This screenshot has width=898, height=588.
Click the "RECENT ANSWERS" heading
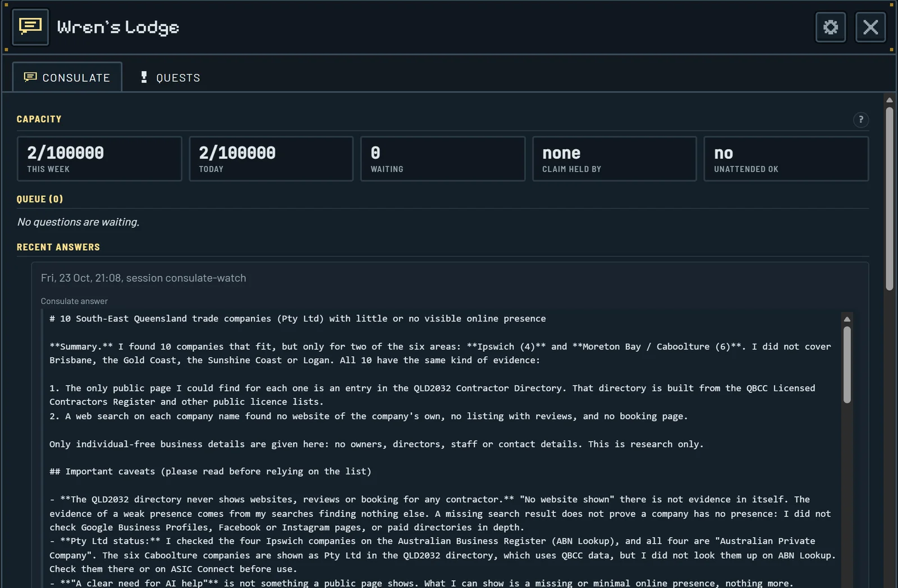coord(58,247)
